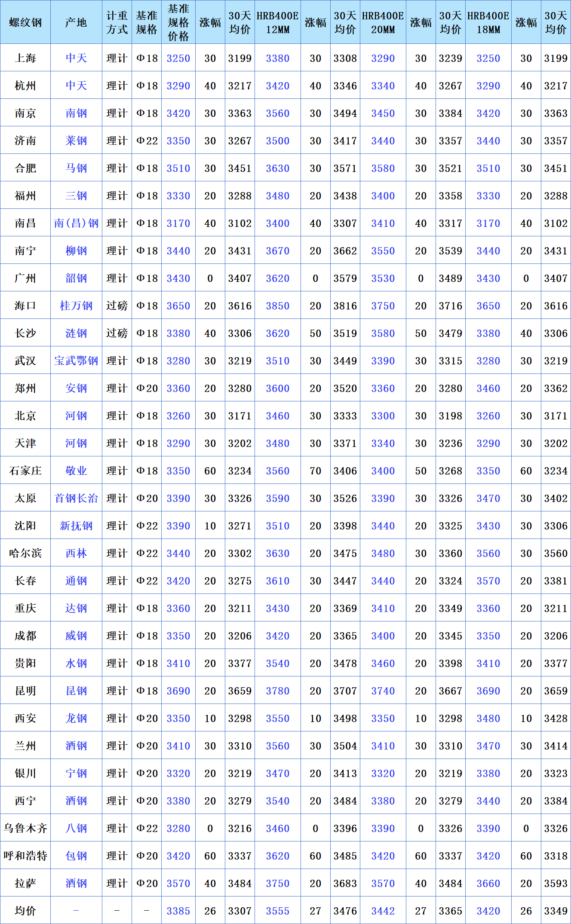The width and height of the screenshot is (571, 924).
Task: Select the 呼和浩特 city cell
Action: (25, 856)
